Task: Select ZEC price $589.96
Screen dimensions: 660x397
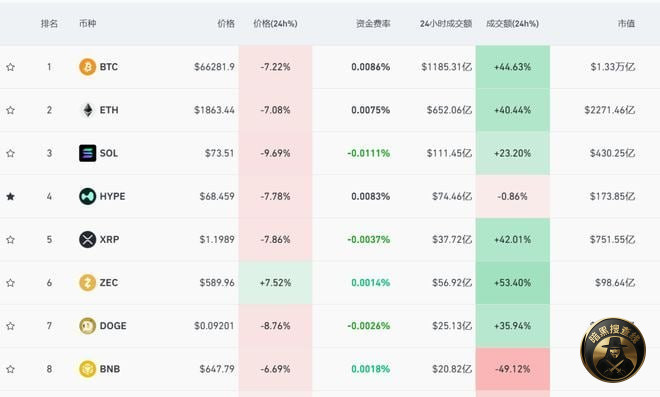Action: coord(217,283)
